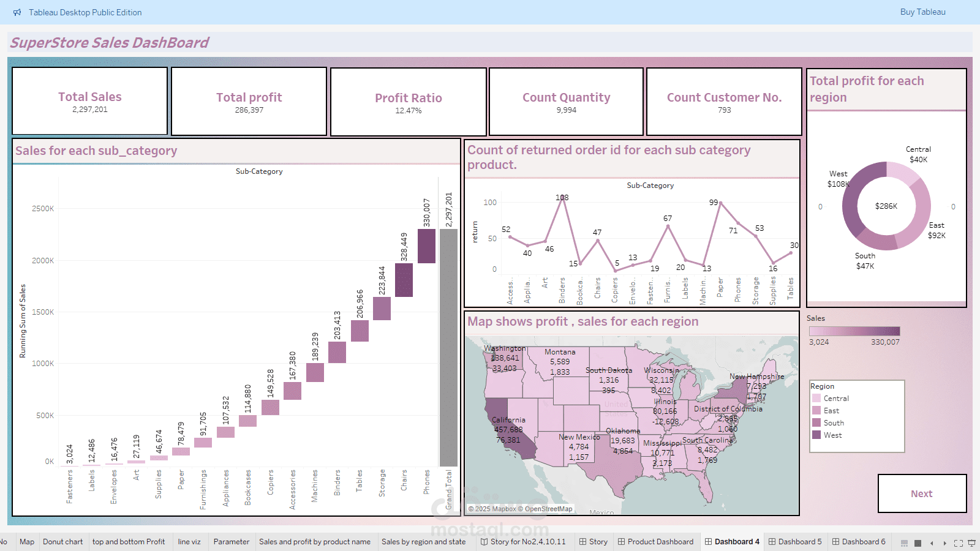The width and height of the screenshot is (980, 551).
Task: Open the Buy Tableau link
Action: point(922,12)
